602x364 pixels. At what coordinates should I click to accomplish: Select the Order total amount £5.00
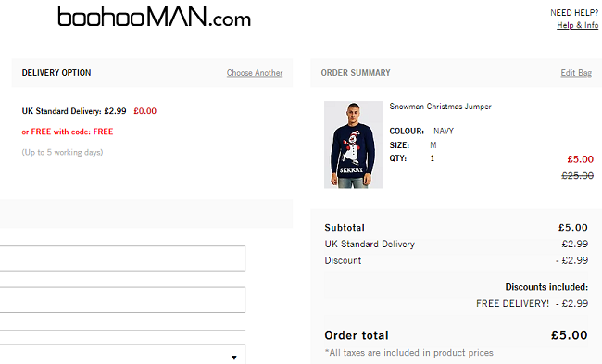570,335
